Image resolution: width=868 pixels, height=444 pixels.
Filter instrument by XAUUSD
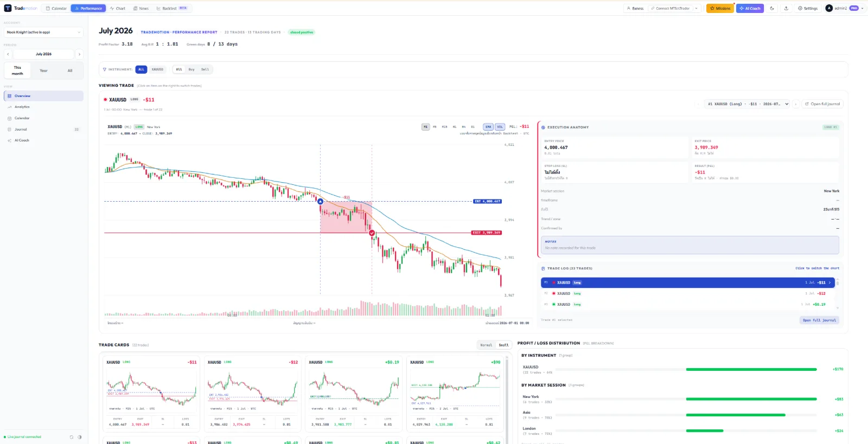tap(157, 69)
